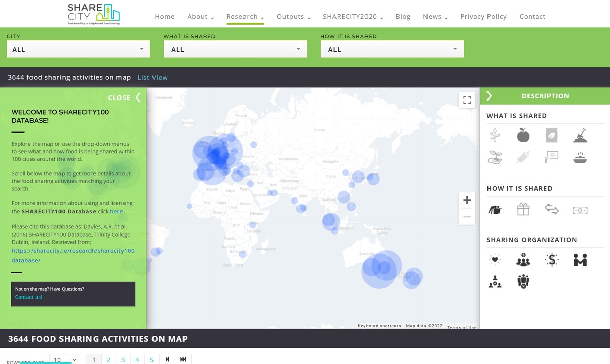
Task: Toggle the map fullscreen view
Action: 467,100
